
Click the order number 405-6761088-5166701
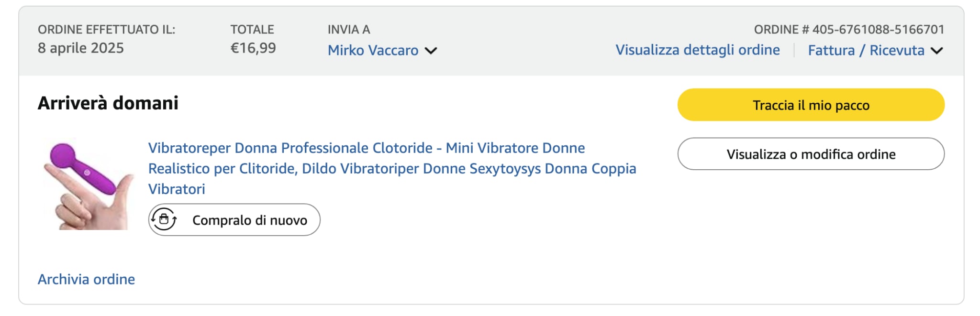pos(878,30)
